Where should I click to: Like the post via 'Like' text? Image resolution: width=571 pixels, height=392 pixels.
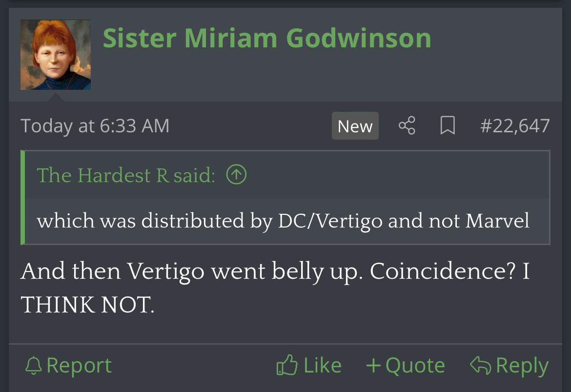(323, 366)
